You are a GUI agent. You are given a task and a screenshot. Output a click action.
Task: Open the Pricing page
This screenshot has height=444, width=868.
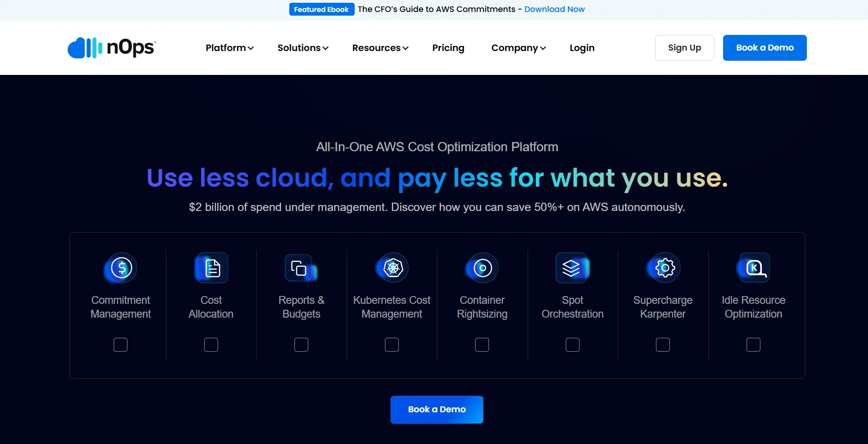(x=448, y=48)
